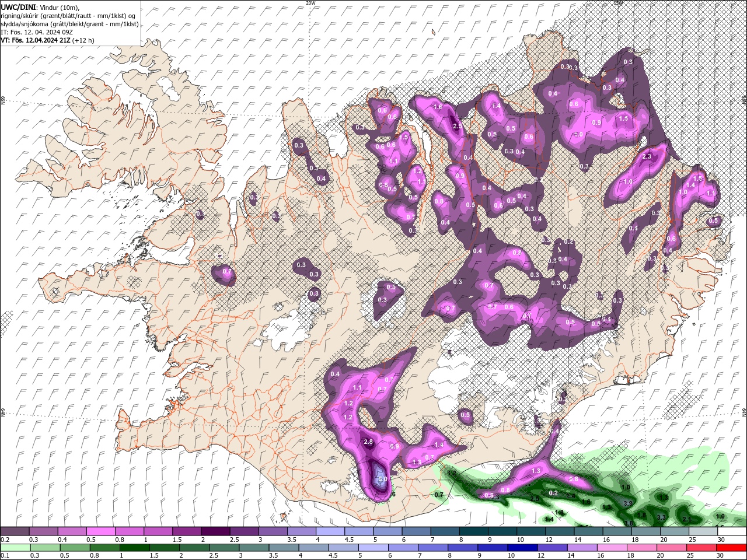
Task: Select the white snow swatch after 30
Action: [x=732, y=531]
